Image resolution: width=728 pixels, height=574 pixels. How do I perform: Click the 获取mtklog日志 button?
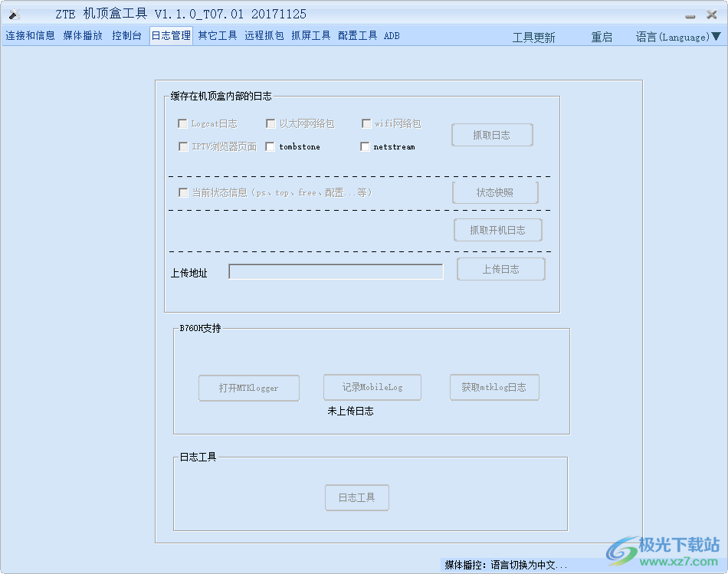point(494,387)
